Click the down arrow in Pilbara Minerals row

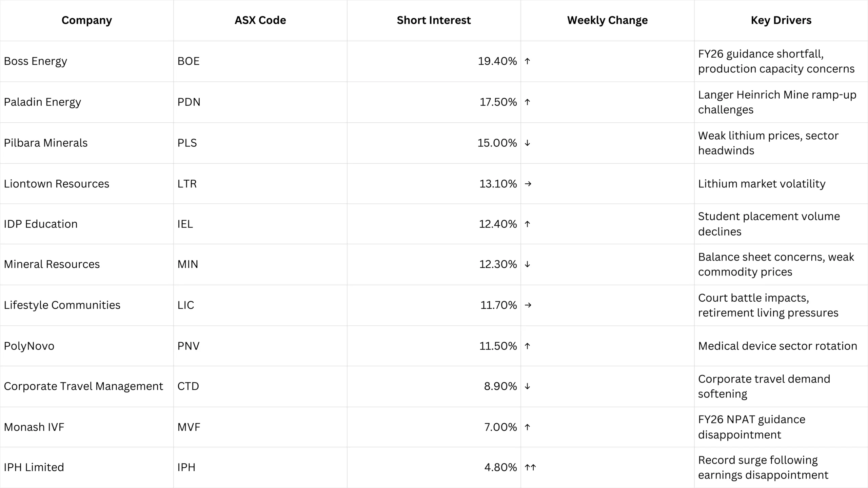tap(527, 143)
